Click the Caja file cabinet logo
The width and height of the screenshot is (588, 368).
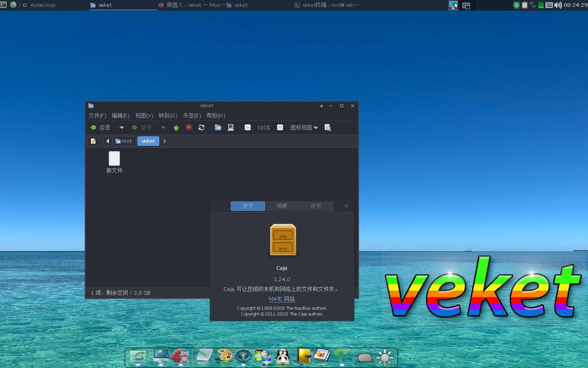[x=283, y=240]
